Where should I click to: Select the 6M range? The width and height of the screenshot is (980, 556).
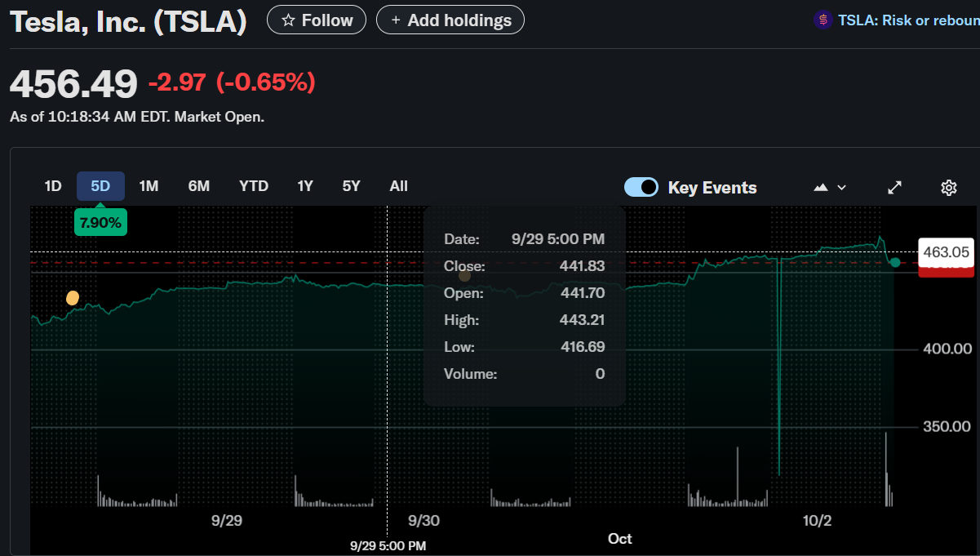(x=199, y=186)
